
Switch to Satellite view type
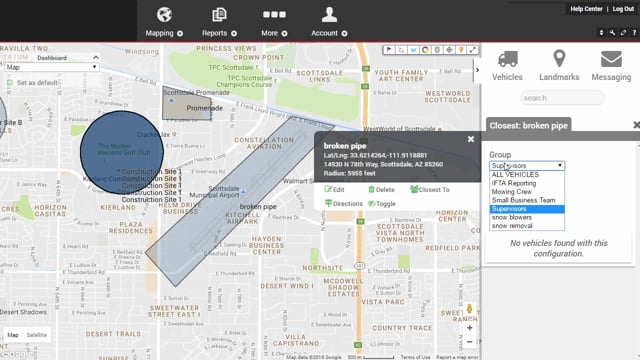coord(37,335)
